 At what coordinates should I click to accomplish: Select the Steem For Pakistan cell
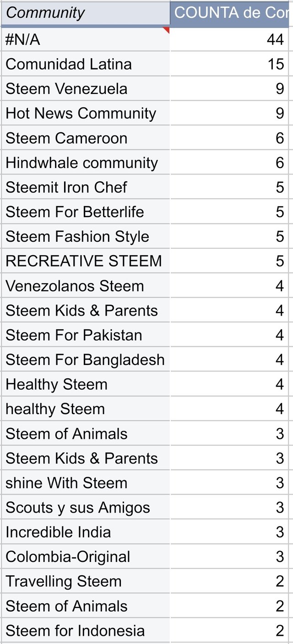coord(85,335)
